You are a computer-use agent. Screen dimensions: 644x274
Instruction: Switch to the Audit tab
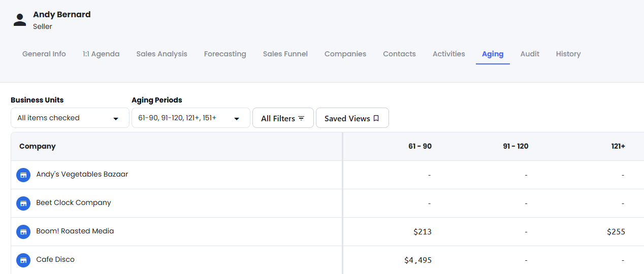(530, 54)
